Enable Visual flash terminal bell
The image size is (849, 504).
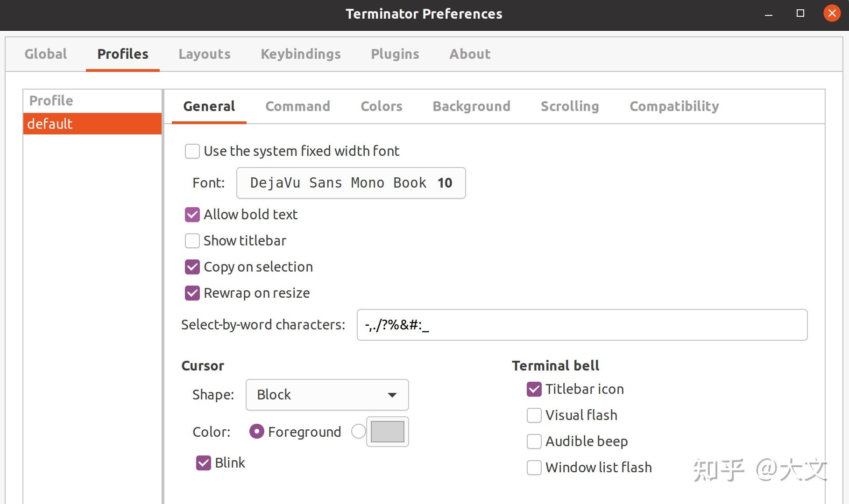(x=534, y=415)
